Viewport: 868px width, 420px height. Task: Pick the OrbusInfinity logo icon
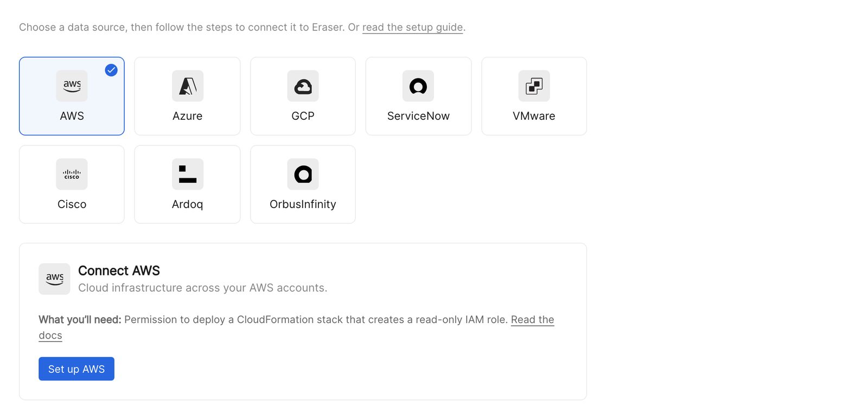pyautogui.click(x=303, y=174)
